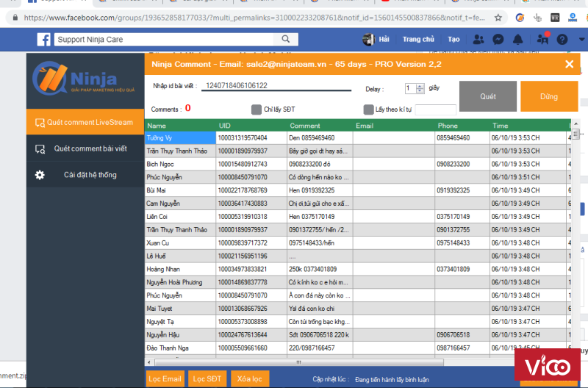Image resolution: width=588 pixels, height=388 pixels.
Task: Click the Xóa lọc button
Action: point(249,378)
